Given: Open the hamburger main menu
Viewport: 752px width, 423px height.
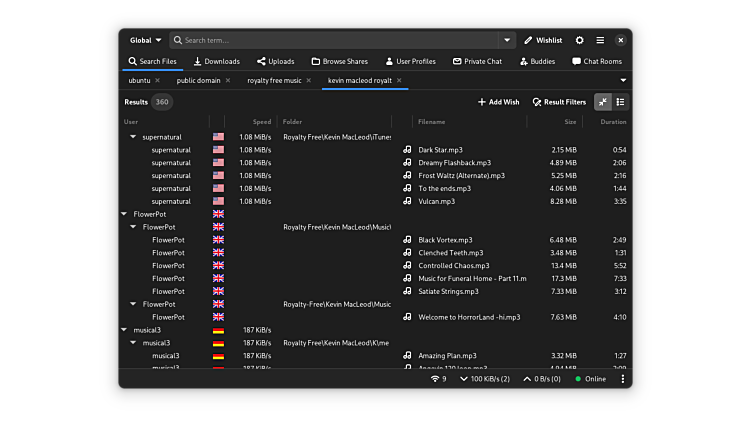Looking at the screenshot, I should (x=600, y=40).
